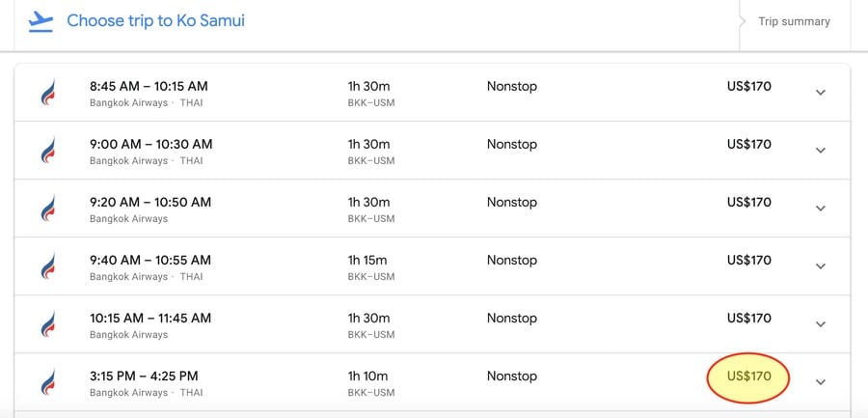Click 1h 15m duration on 9:40 flight

(367, 260)
